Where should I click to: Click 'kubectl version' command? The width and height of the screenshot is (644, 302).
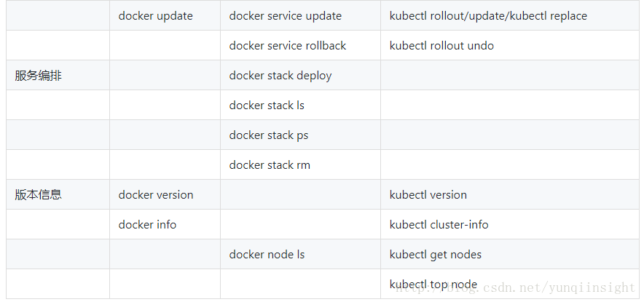point(428,195)
